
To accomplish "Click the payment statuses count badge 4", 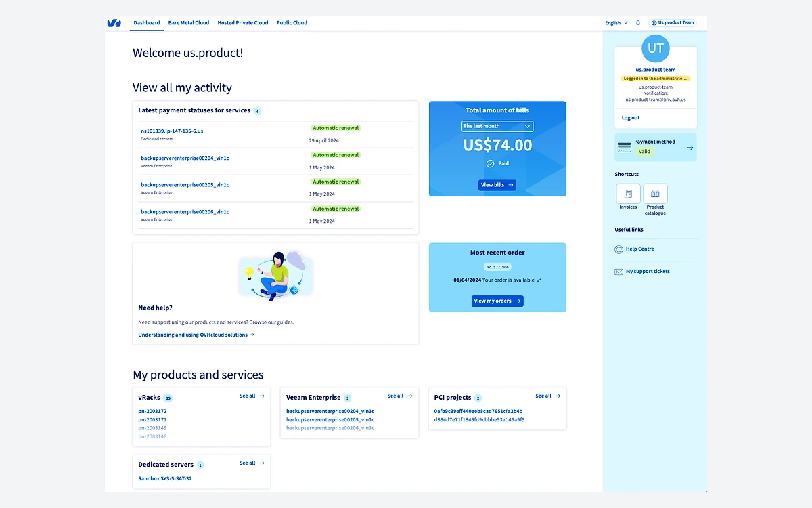I will click(x=257, y=111).
